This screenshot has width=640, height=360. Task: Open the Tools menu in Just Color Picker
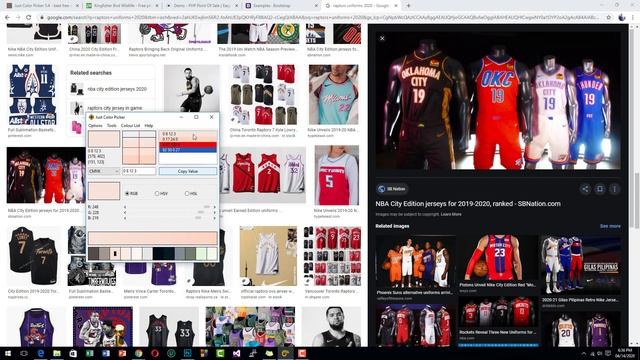112,126
